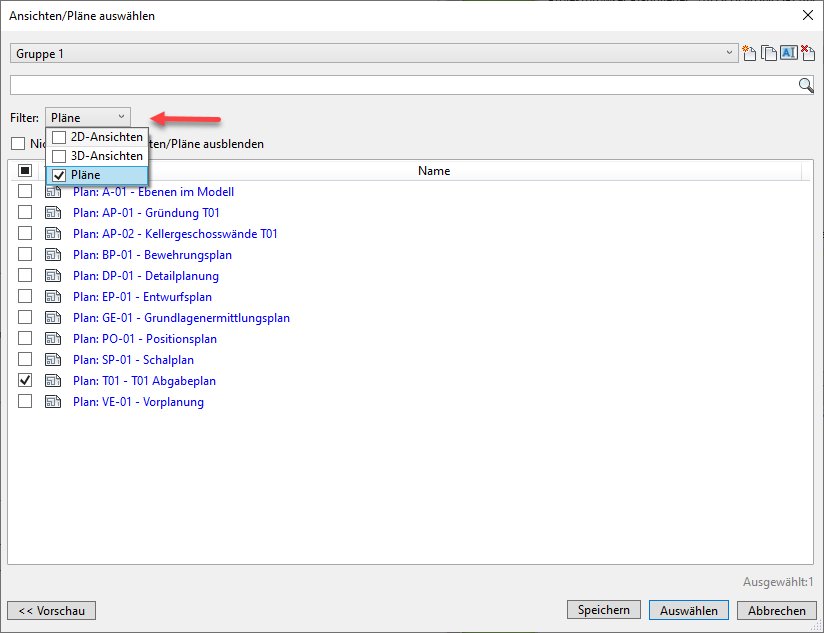Click the plan icon next to Vorplanung
The width and height of the screenshot is (824, 633).
pyautogui.click(x=53, y=402)
